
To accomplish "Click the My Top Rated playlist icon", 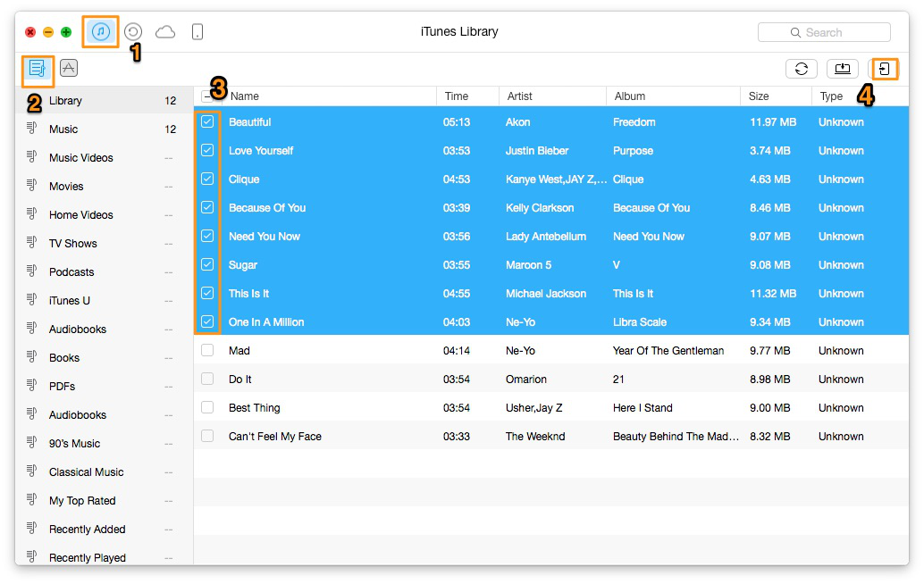I will (x=32, y=499).
